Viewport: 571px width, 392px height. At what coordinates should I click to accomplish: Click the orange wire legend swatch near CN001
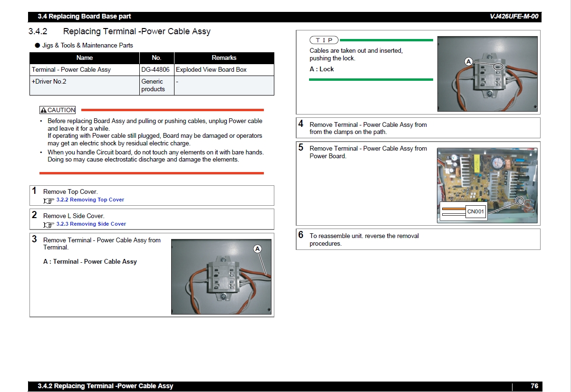[453, 209]
